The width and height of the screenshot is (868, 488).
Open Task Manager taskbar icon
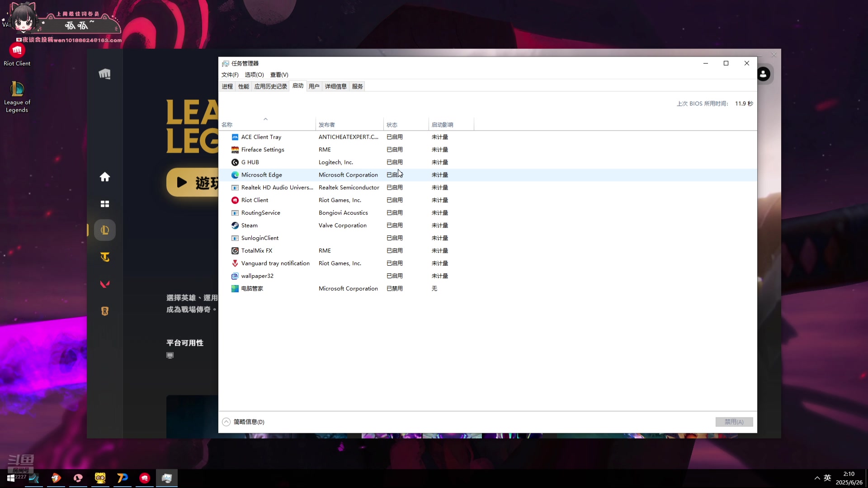pyautogui.click(x=167, y=478)
